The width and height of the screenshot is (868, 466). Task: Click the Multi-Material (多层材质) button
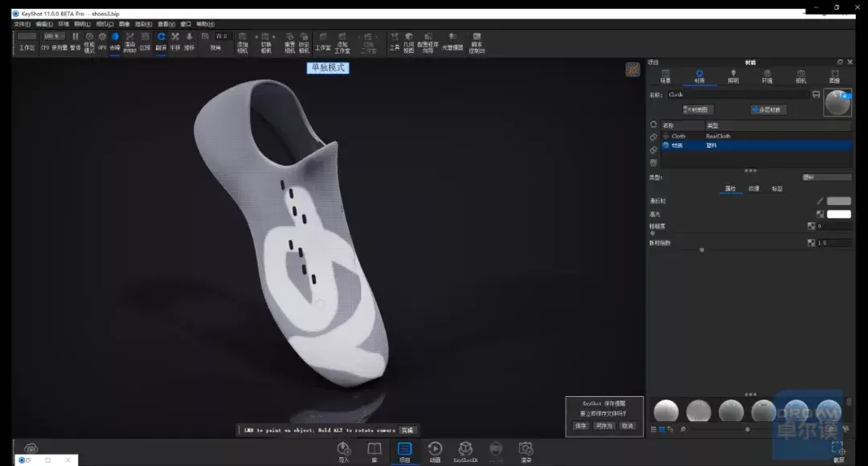(x=767, y=109)
